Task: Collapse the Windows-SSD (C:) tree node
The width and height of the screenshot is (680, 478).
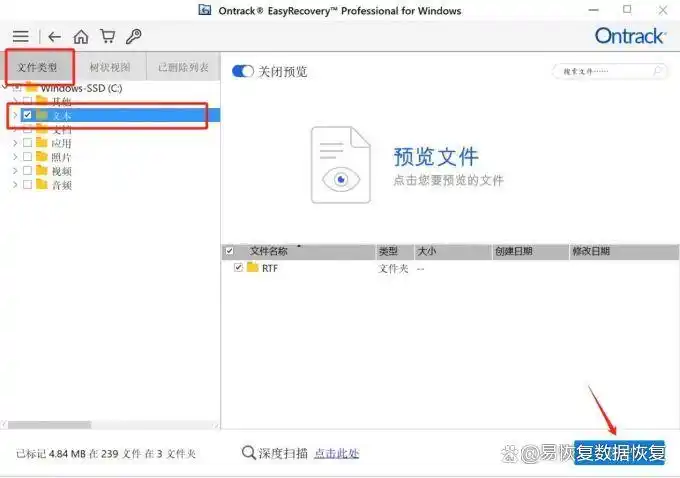Action: 5,87
